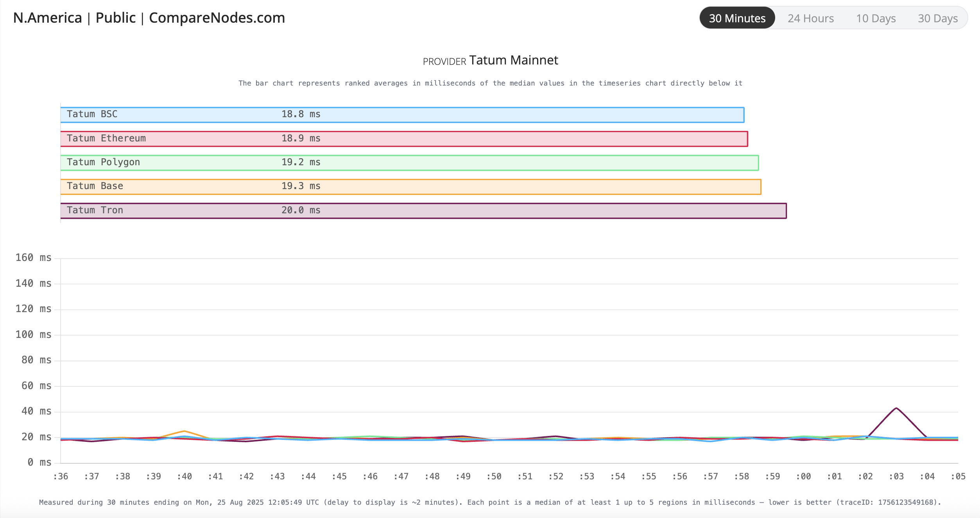Switch to the 10 Days view
Screen dimensions: 980x518
[x=876, y=18]
